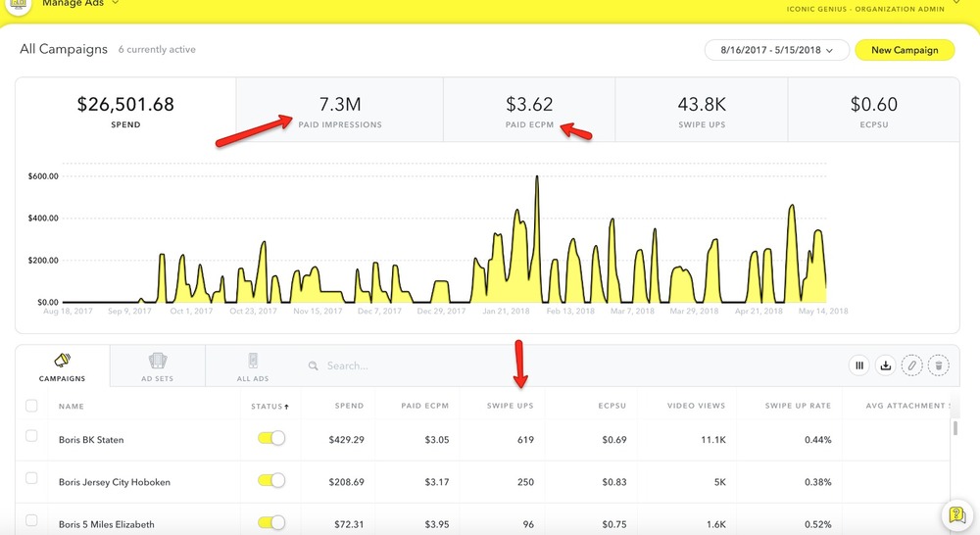Switch to the Ad Sets tab
This screenshot has width=980, height=535.
157,365
